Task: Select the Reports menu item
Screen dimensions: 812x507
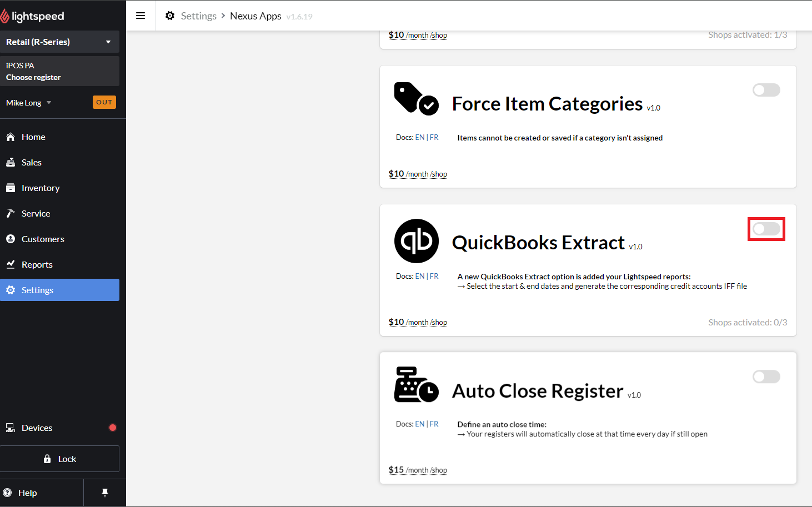Action: tap(59, 264)
